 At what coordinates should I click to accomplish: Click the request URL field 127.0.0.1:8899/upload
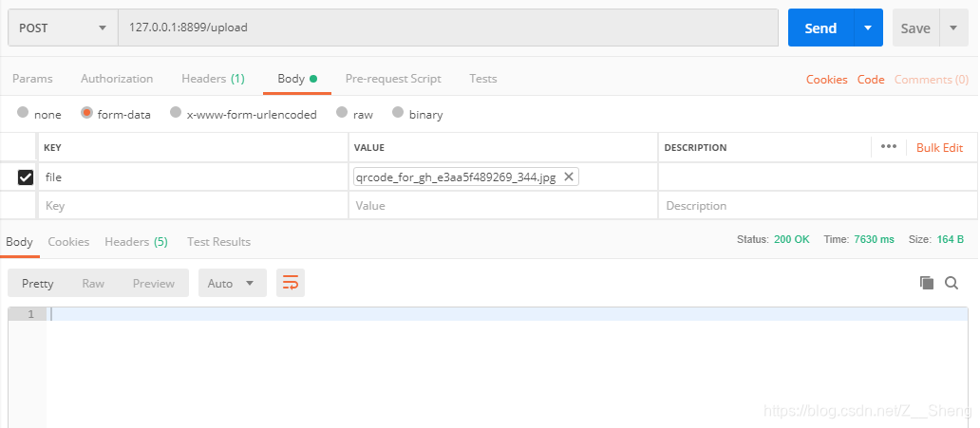448,28
